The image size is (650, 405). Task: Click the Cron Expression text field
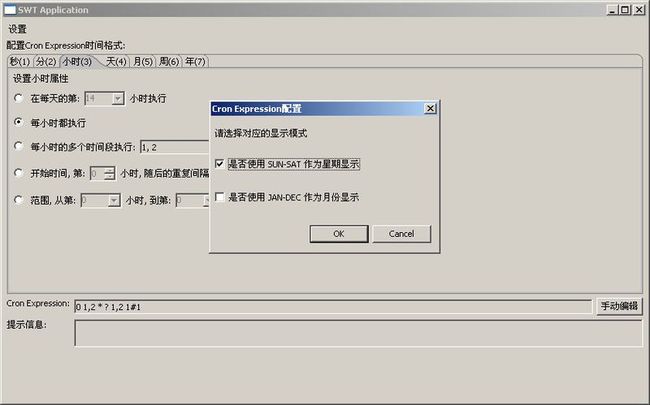[333, 307]
